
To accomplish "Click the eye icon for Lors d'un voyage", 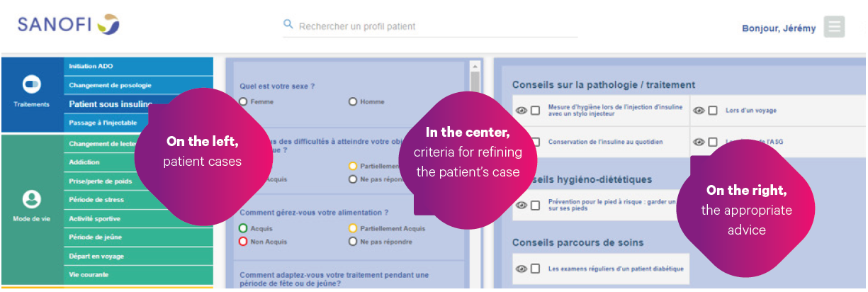I will pyautogui.click(x=699, y=111).
